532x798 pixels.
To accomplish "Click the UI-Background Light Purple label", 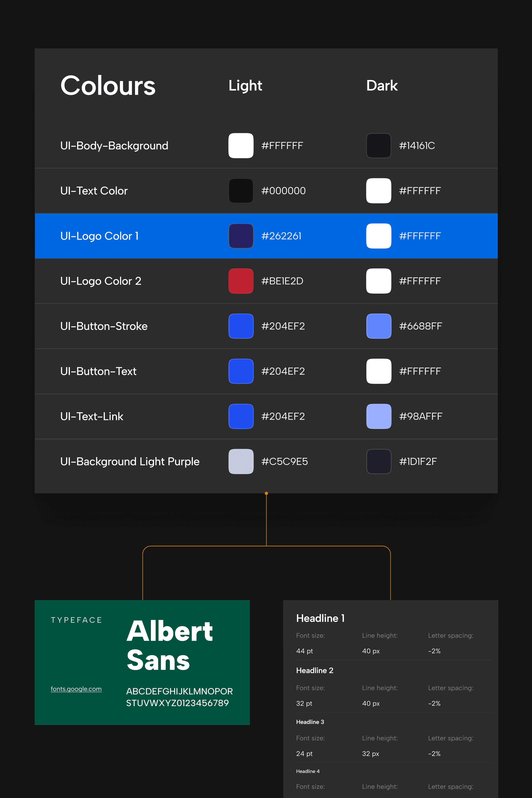I will point(130,461).
